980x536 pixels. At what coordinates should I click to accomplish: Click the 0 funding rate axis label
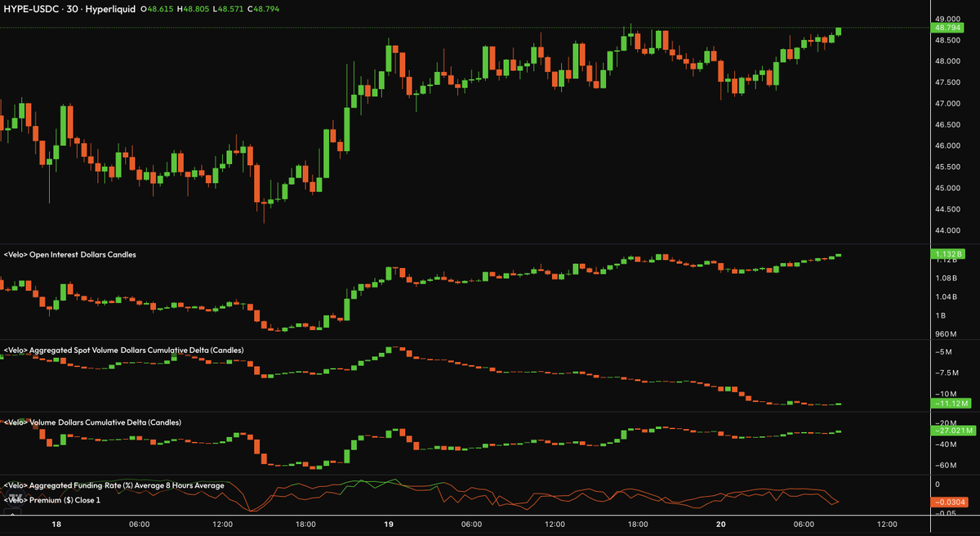(x=938, y=485)
